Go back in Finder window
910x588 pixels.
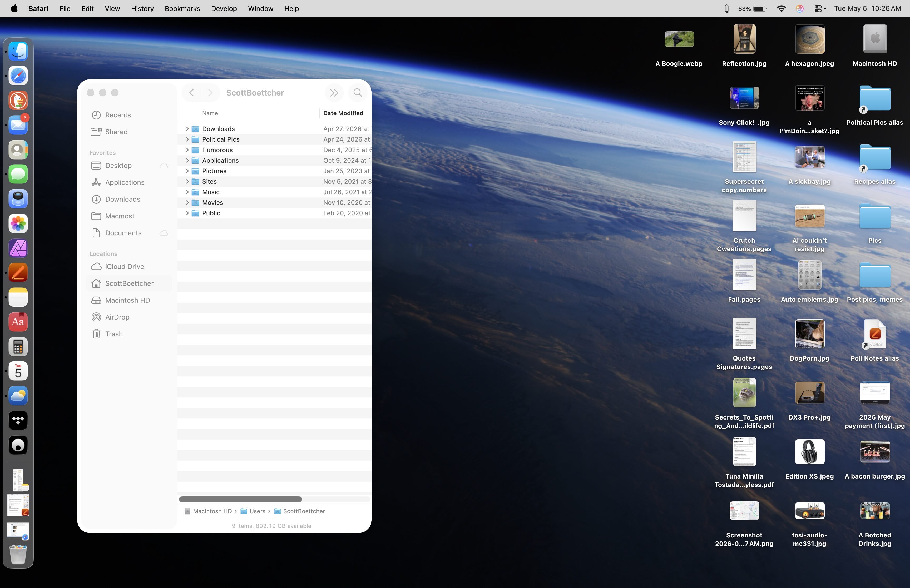[192, 92]
